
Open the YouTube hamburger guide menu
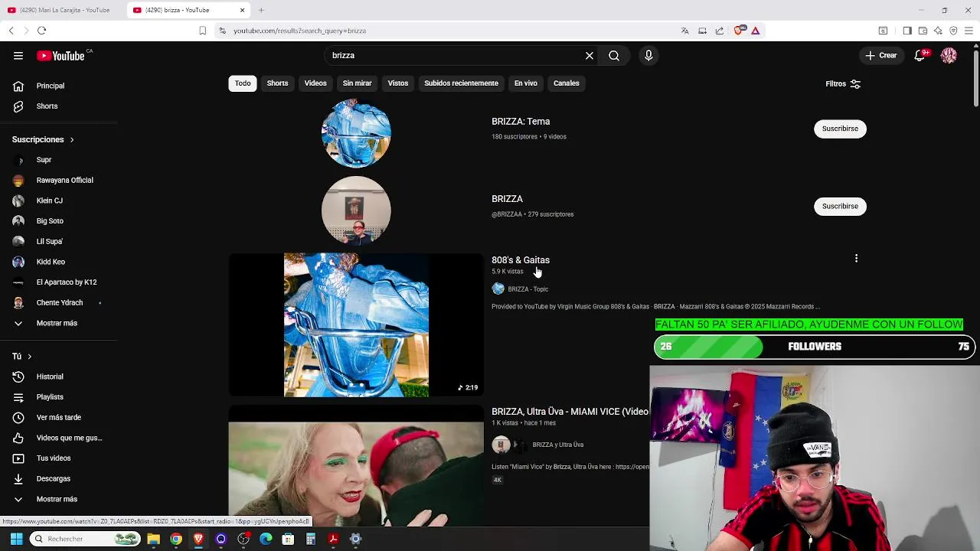coord(18,55)
